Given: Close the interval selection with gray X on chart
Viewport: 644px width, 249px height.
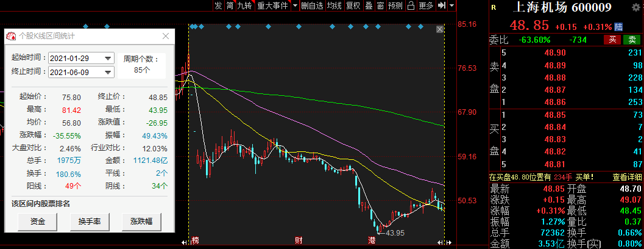Looking at the screenshot, I should pos(439,29).
